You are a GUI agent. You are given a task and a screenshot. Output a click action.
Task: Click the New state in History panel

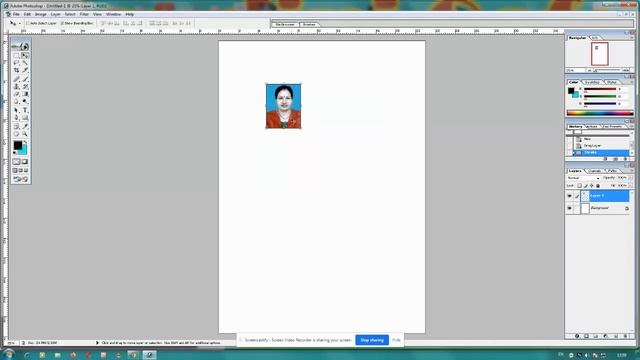602,139
